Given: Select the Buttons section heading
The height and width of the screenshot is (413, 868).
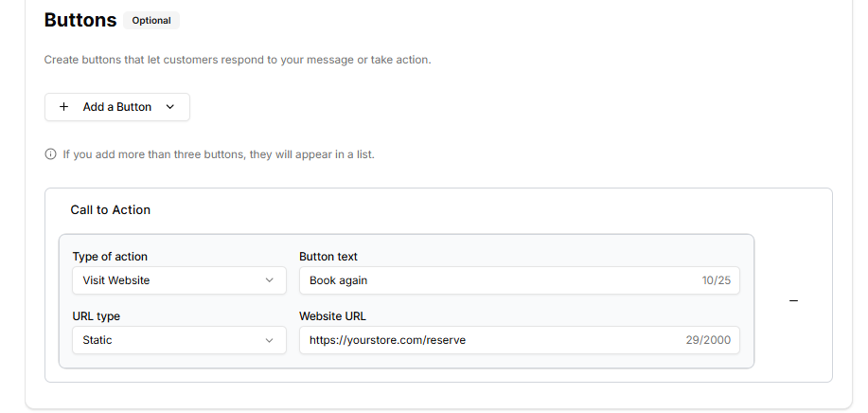Looking at the screenshot, I should point(80,20).
